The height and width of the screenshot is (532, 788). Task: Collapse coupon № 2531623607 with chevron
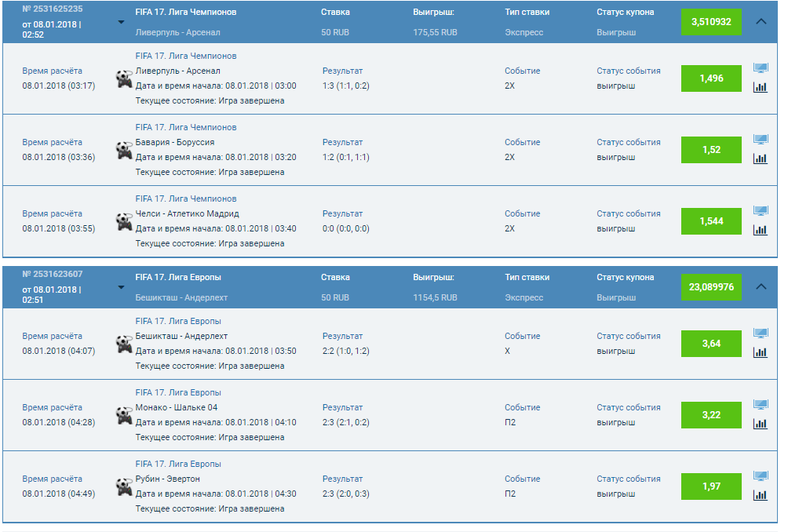coord(761,287)
